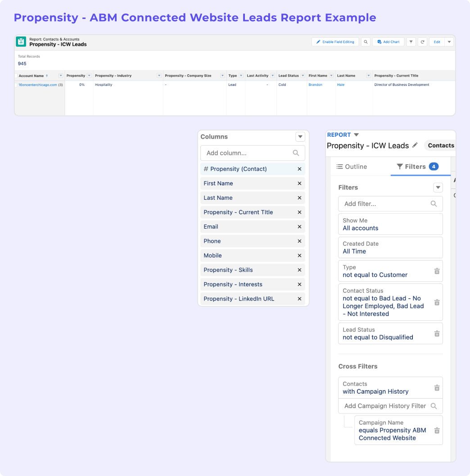This screenshot has width=470, height=476.
Task: Open the Show Me All accounts filter
Action: coord(390,225)
